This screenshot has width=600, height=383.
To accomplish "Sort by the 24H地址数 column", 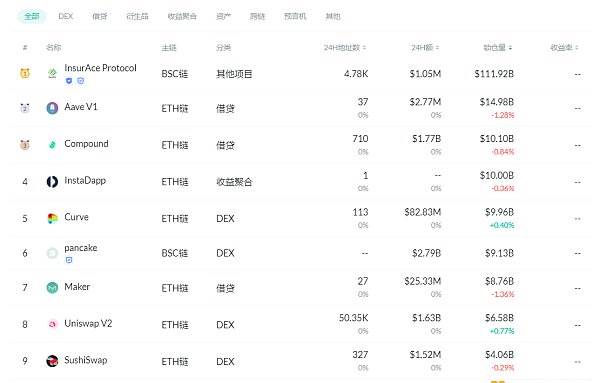I will point(345,47).
